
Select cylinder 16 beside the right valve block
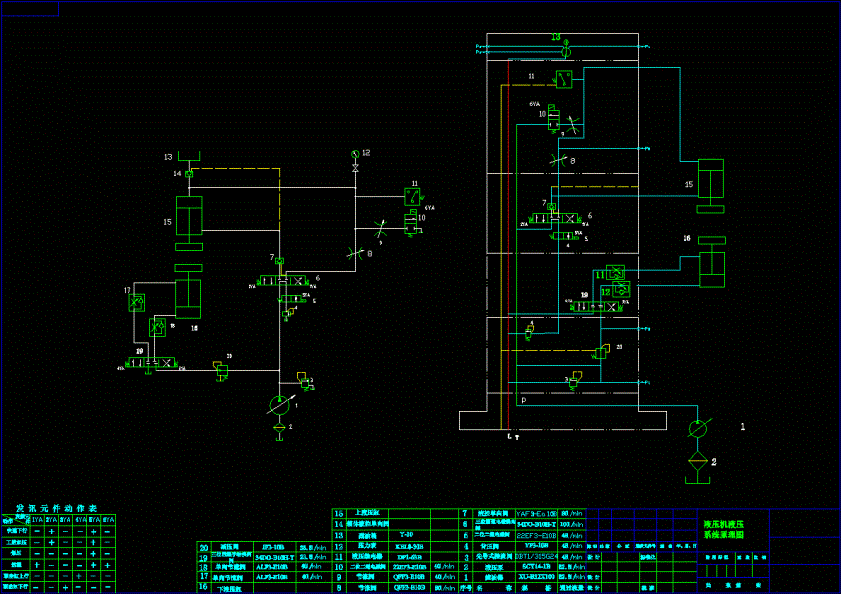tap(712, 262)
